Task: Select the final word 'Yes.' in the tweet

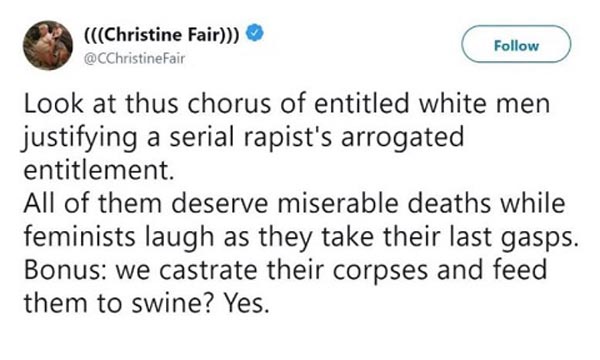Action: pyautogui.click(x=247, y=304)
